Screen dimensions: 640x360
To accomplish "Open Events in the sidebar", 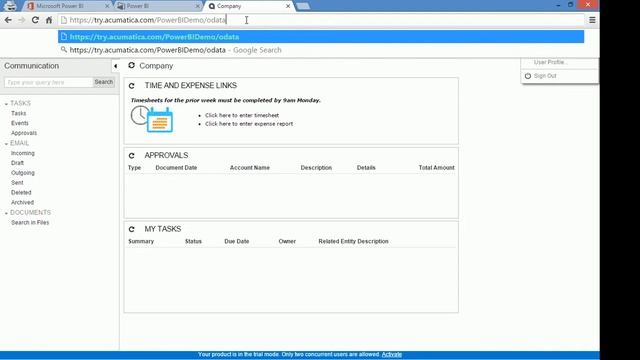I will [x=20, y=123].
